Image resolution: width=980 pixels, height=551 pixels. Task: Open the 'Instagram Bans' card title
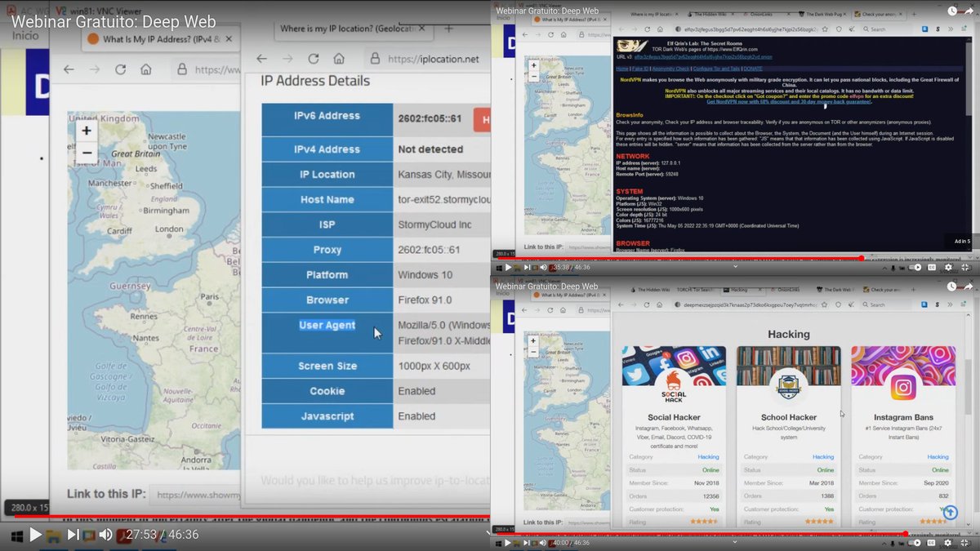coord(902,417)
